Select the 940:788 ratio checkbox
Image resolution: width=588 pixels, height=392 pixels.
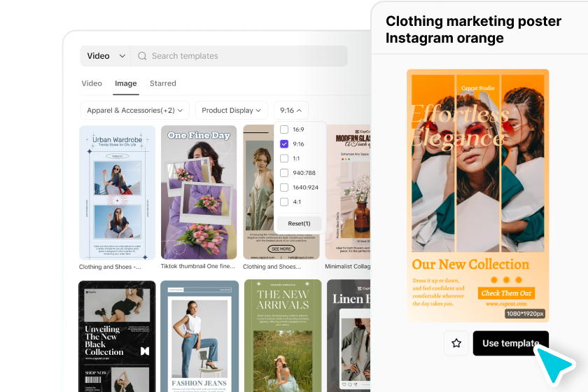tap(284, 173)
